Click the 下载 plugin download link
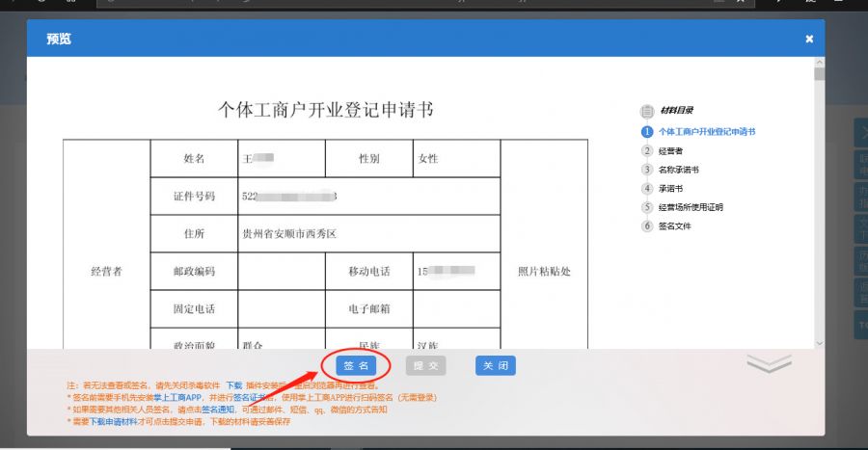Screen dimensions: 868x450 pyautogui.click(x=234, y=385)
